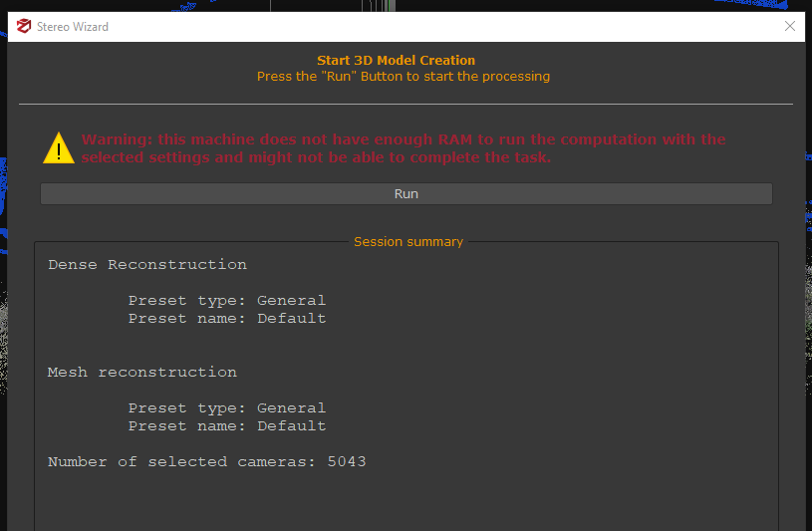This screenshot has width=812, height=531.
Task: Click the 'Press the "Run" Button' instruction text
Action: 403,77
